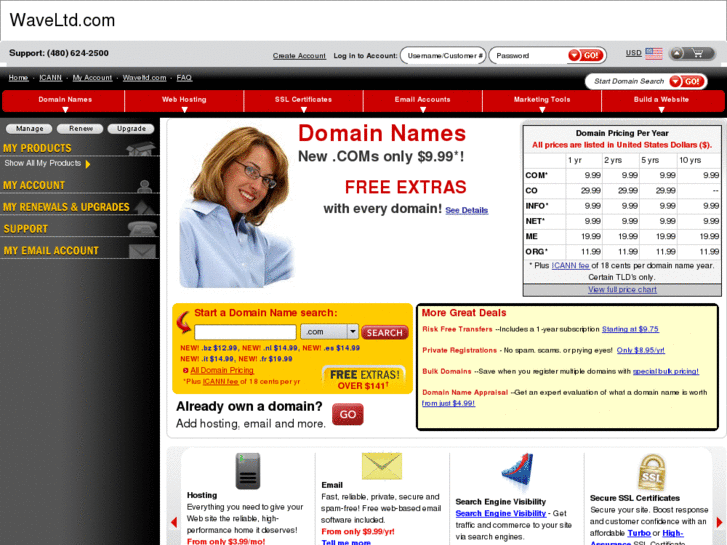The image size is (727, 545).
Task: Open My Renewals & Upgrades section
Action: pyautogui.click(x=66, y=207)
